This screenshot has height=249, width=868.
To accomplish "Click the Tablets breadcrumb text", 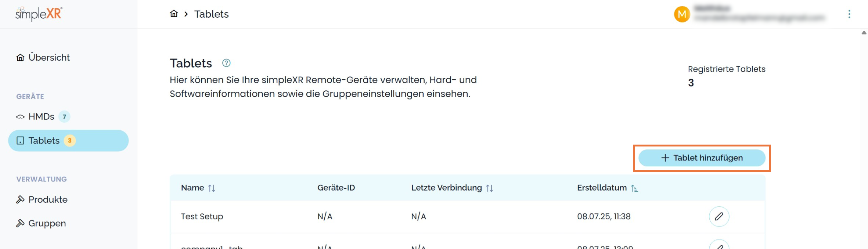I will (211, 14).
